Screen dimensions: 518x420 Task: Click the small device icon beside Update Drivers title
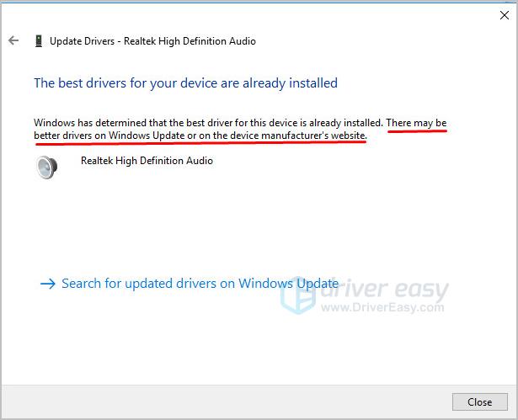39,40
